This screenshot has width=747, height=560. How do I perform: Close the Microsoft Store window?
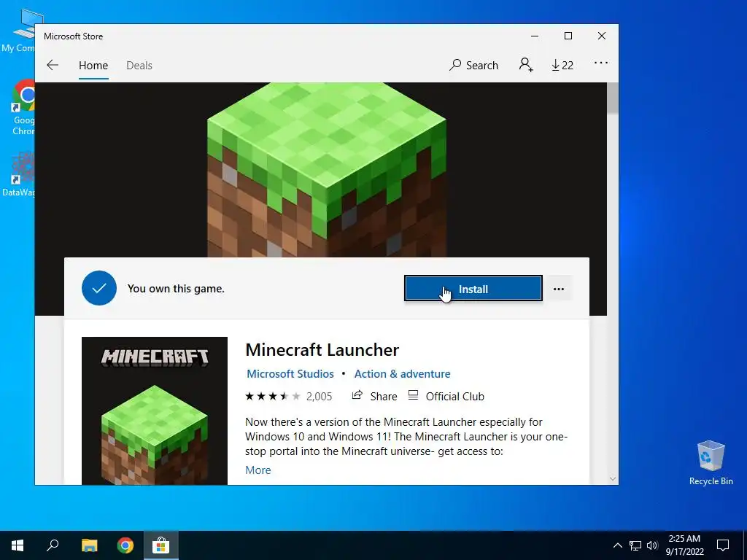tap(602, 36)
